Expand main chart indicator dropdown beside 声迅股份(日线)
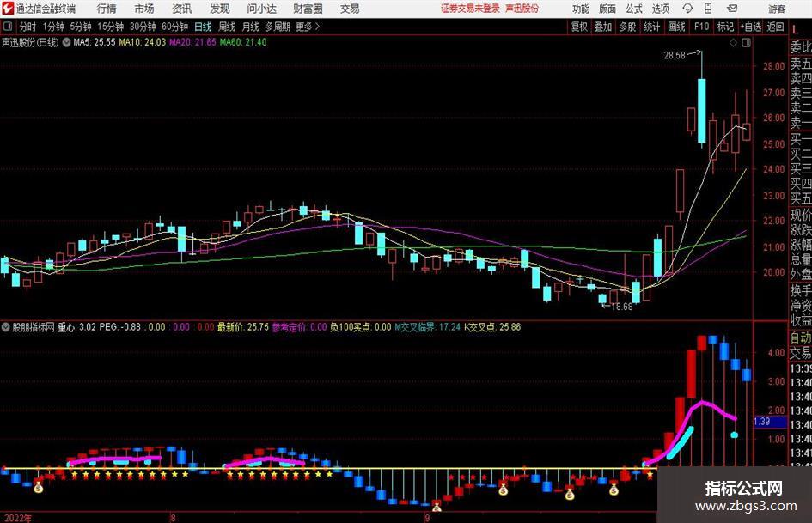This screenshot has height=523, width=812. pyautogui.click(x=66, y=42)
